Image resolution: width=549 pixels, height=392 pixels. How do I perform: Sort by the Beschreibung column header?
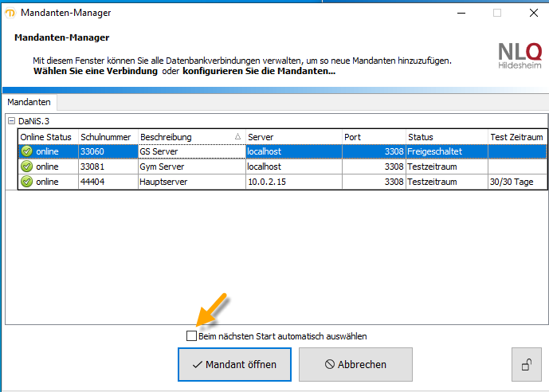click(191, 137)
